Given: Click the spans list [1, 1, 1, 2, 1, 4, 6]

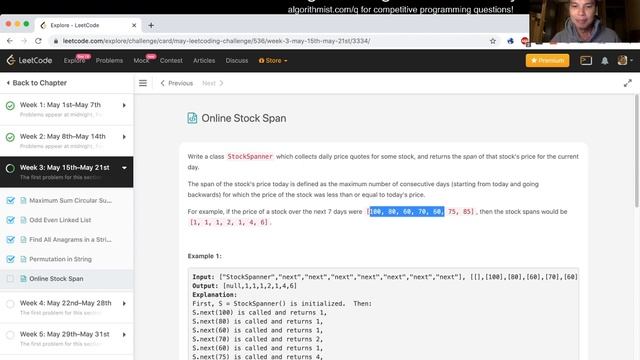Looking at the screenshot, I should (229, 222).
